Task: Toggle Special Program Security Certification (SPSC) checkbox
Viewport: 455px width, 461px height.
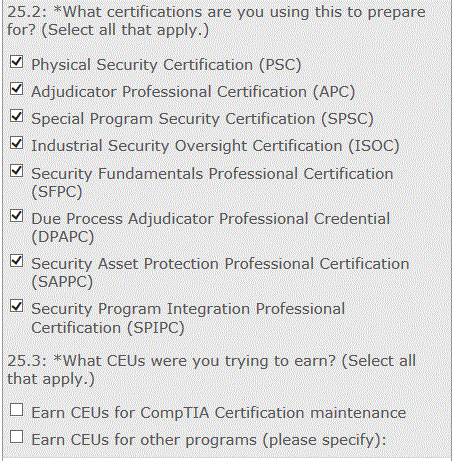Action: [x=16, y=116]
